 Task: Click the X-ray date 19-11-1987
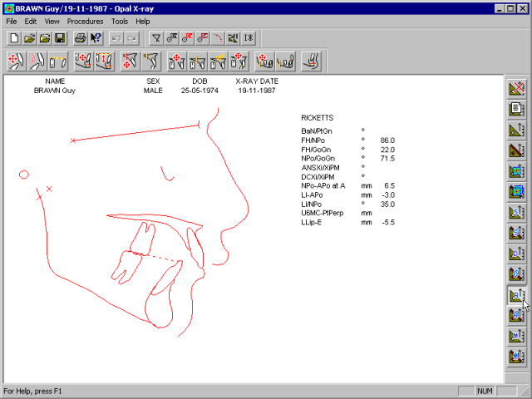257,91
